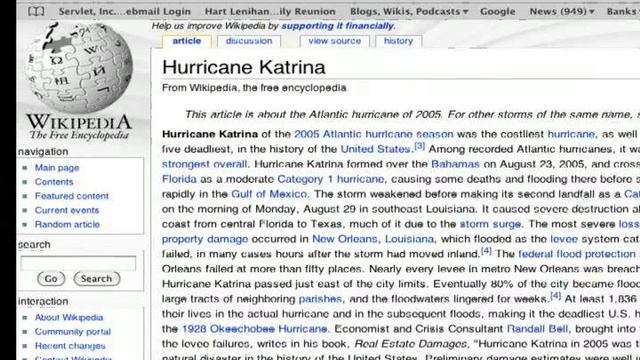Image resolution: width=640 pixels, height=360 pixels.
Task: Follow the property damage link
Action: [205, 239]
